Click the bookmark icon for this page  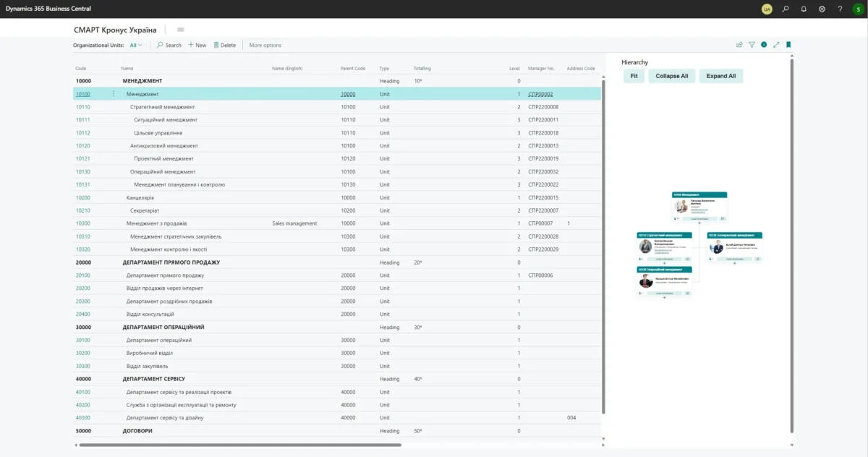pos(788,45)
